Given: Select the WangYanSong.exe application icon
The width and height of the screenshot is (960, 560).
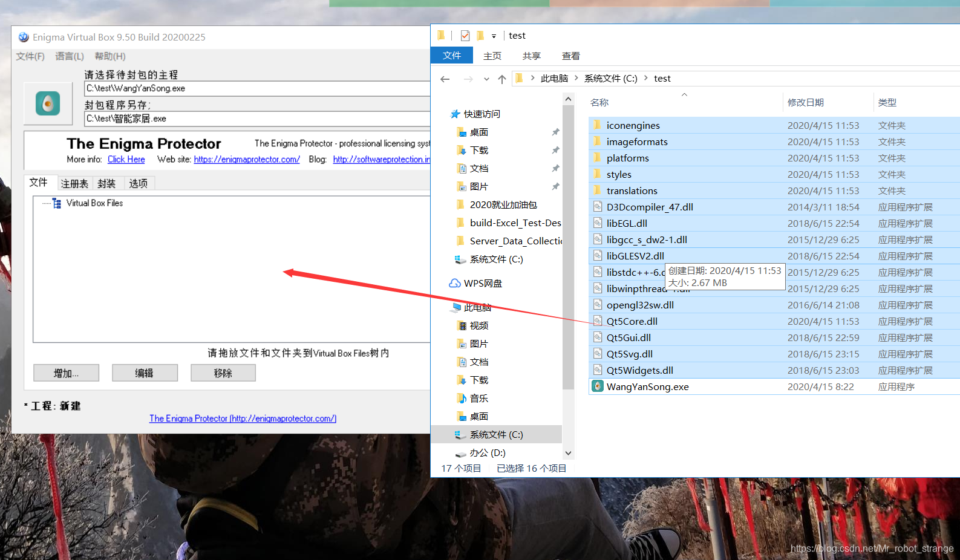Looking at the screenshot, I should coord(598,386).
